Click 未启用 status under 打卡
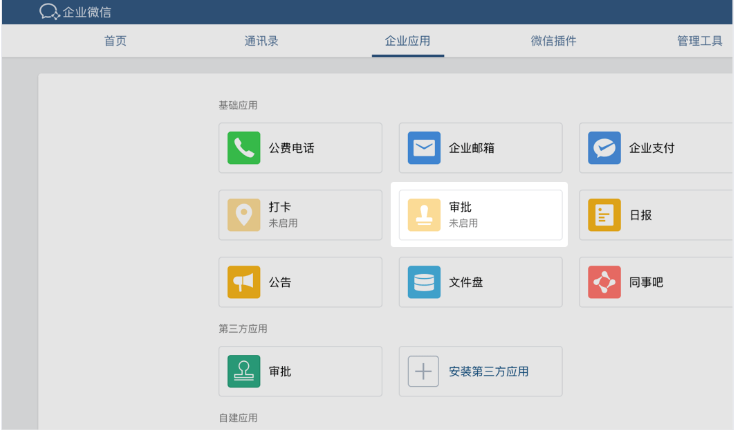Image resolution: width=734 pixels, height=433 pixels. tap(283, 223)
